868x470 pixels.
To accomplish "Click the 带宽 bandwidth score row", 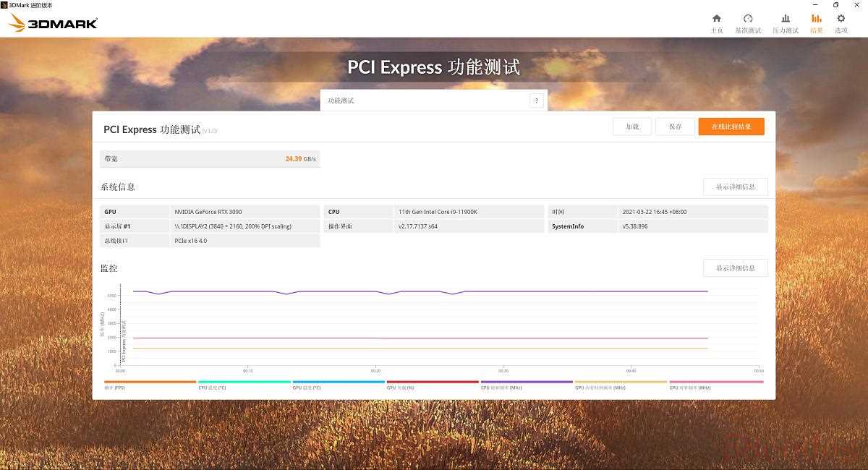I will (x=210, y=158).
